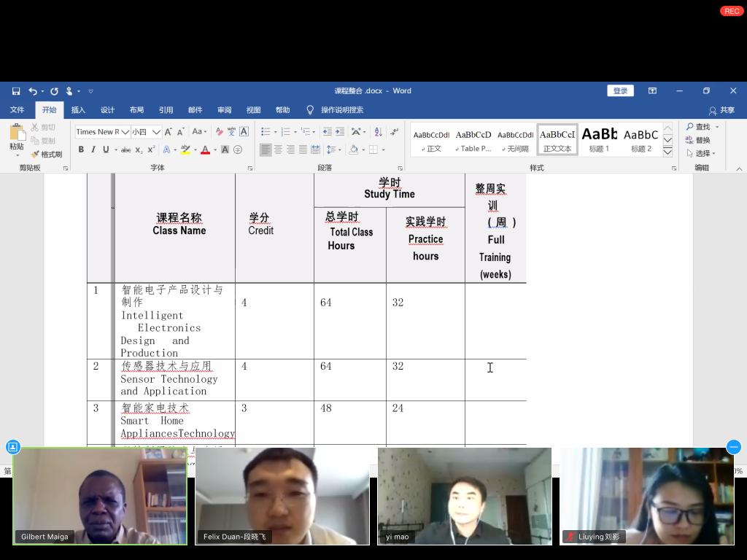Viewport: 747px width, 560px height.
Task: Toggle strikethrough text formatting
Action: (125, 150)
